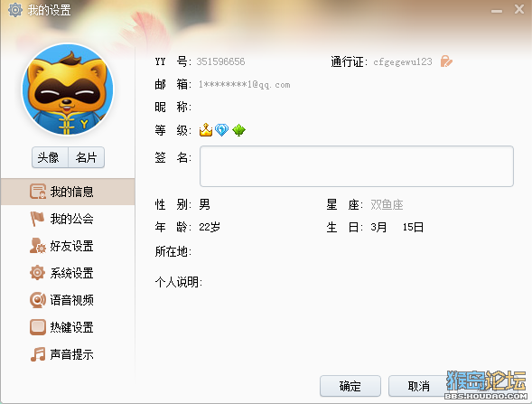532x404 pixels.
Task: Click the gold crown level icon
Action: (x=206, y=130)
